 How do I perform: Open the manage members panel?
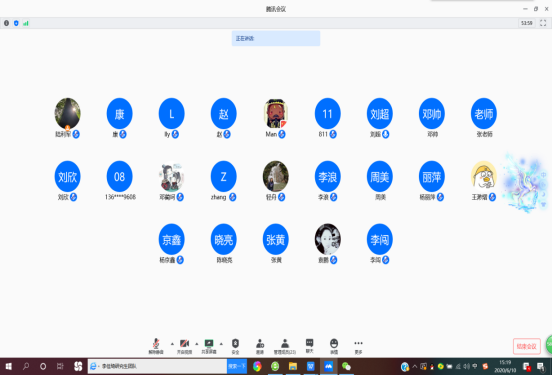point(285,346)
